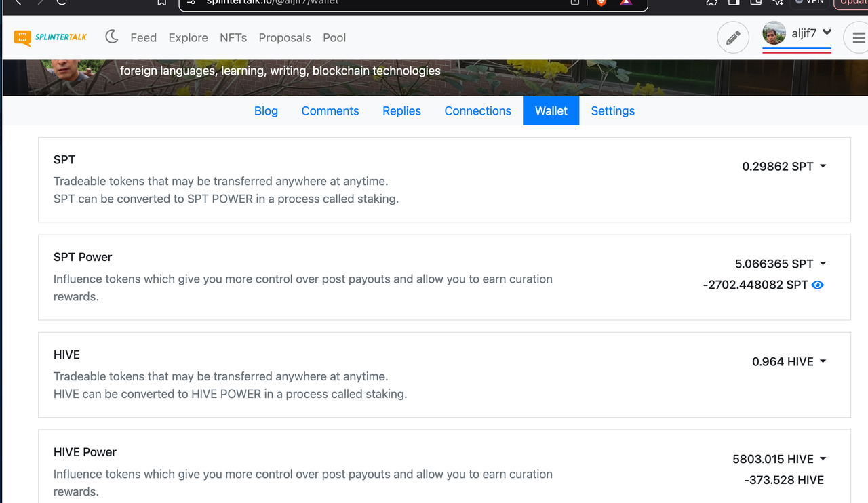868x503 pixels.
Task: Click the profile bio text about foreign languages
Action: [x=280, y=71]
